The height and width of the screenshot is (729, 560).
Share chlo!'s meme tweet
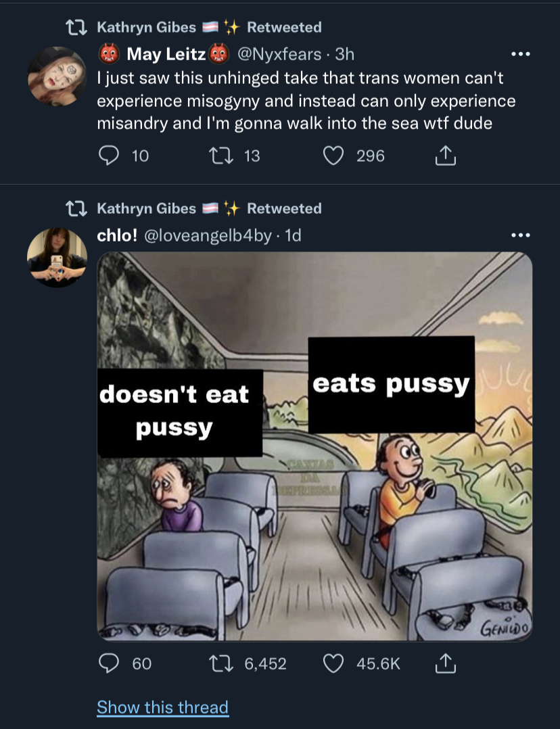(x=445, y=663)
